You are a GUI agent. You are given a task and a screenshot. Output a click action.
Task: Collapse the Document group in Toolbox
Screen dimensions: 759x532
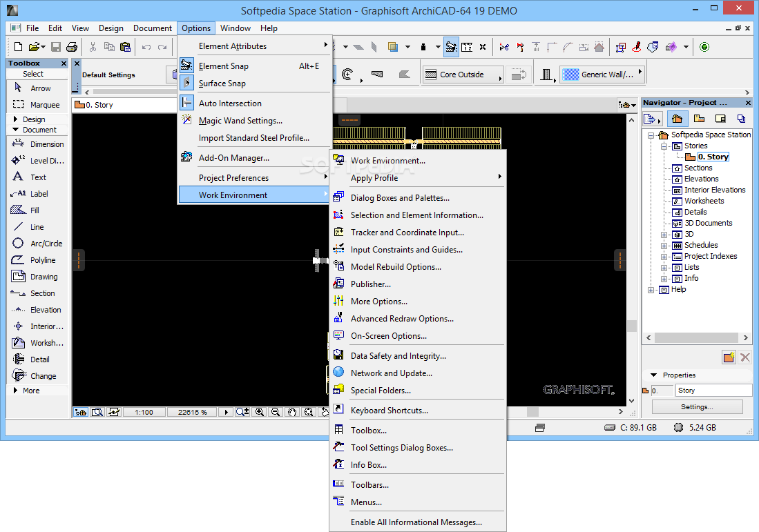point(15,130)
